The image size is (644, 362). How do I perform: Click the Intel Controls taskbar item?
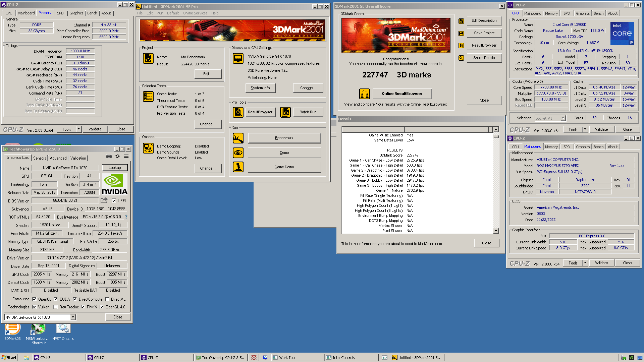pos(351,358)
